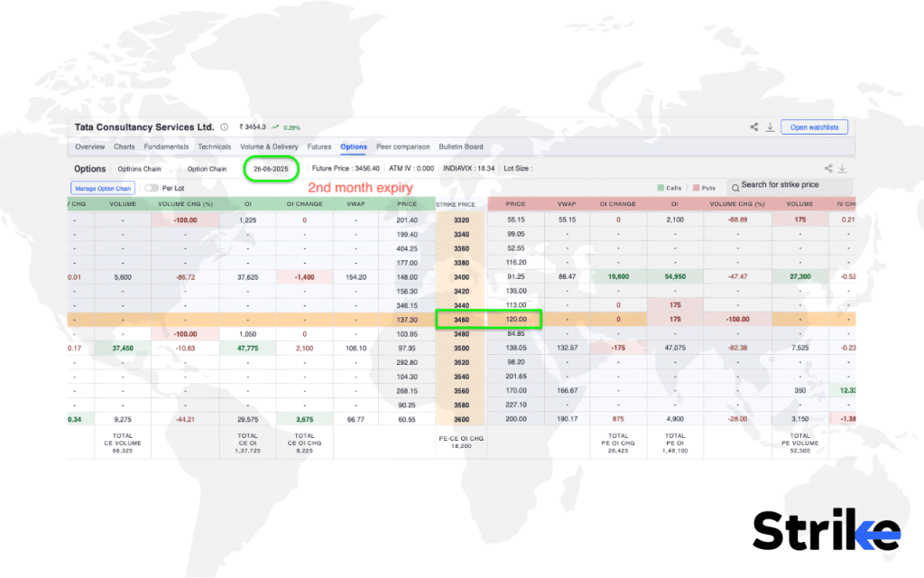The width and height of the screenshot is (924, 578).
Task: Click the call price 201.40
Action: pyautogui.click(x=407, y=220)
